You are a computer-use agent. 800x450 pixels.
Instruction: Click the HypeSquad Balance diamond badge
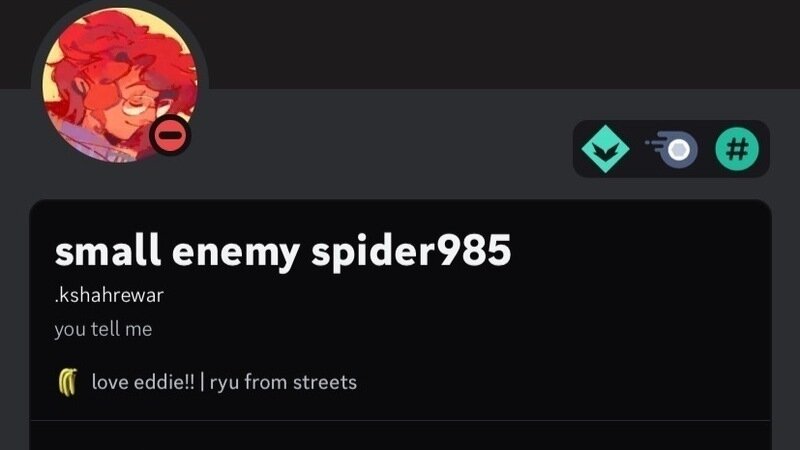tap(605, 149)
